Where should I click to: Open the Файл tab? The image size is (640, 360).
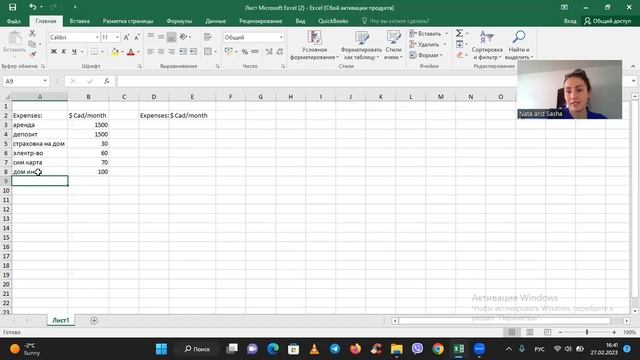coord(13,21)
